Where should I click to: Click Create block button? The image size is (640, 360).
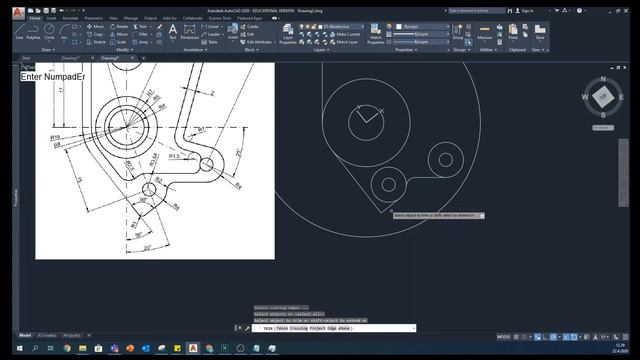click(249, 27)
